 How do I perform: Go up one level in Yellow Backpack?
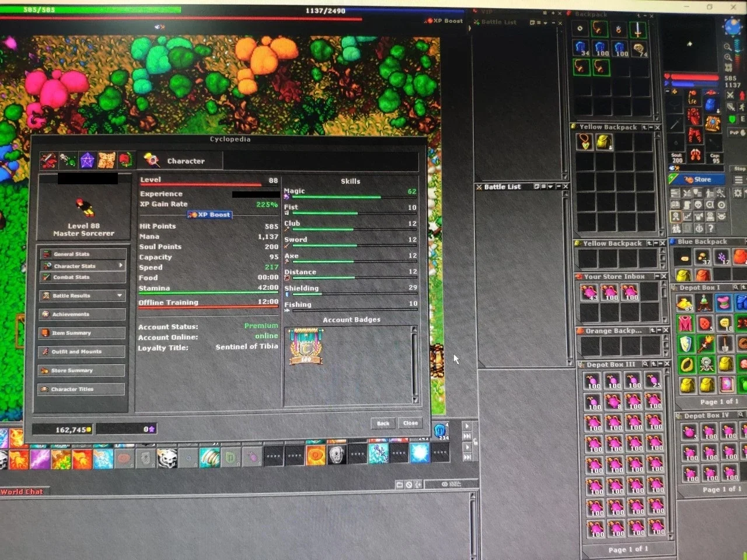coord(644,127)
